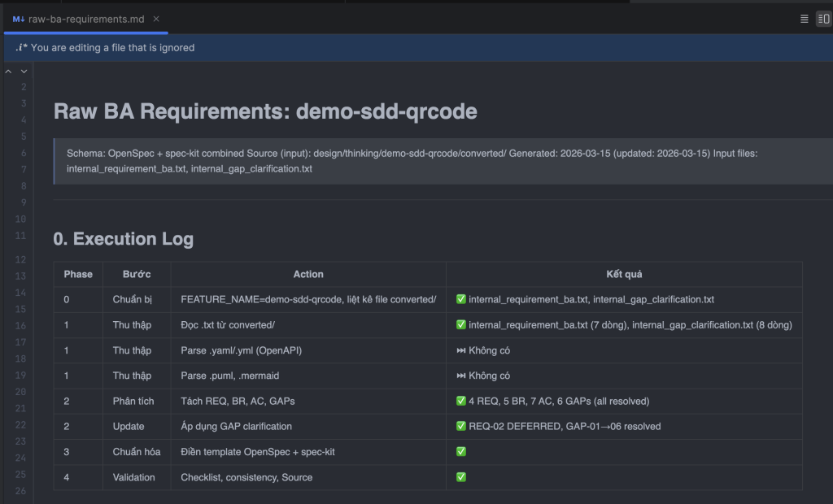Click the Markdown file icon in tab
The height and width of the screenshot is (504, 833).
click(18, 19)
